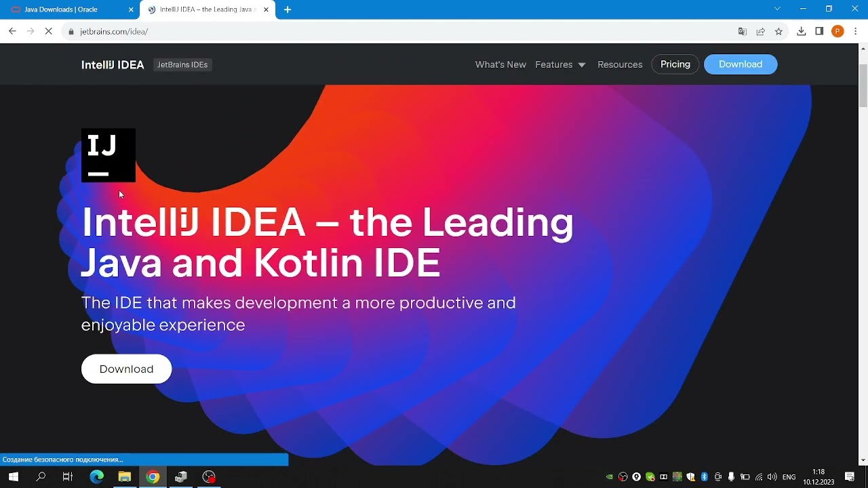Click the page vertical scrollbar thumb

863,85
